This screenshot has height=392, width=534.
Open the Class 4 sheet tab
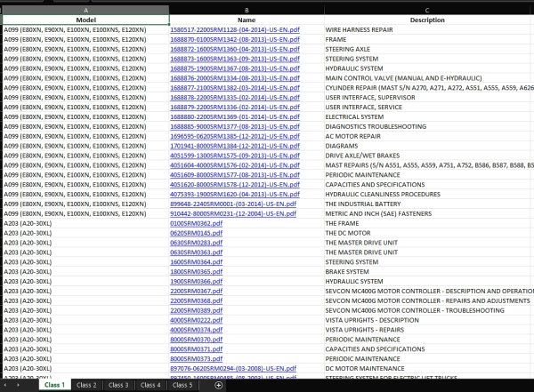150,385
